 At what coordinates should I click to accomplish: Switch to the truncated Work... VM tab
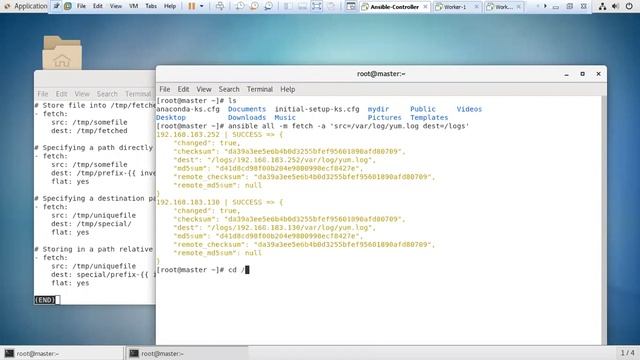[x=504, y=7]
